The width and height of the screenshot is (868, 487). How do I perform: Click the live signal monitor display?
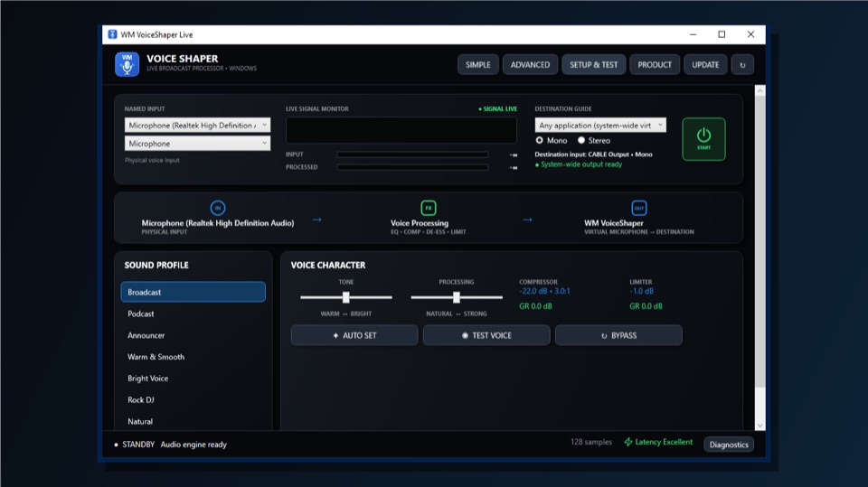[x=401, y=131]
